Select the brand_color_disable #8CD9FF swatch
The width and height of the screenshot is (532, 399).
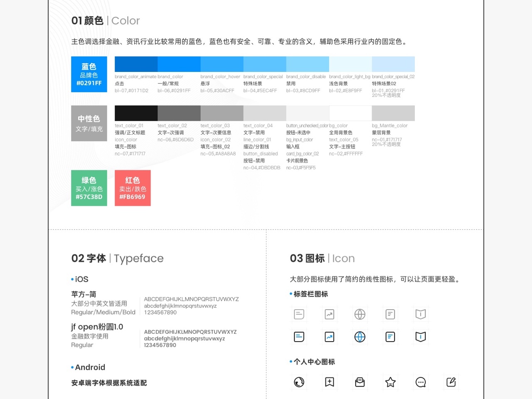click(x=308, y=64)
